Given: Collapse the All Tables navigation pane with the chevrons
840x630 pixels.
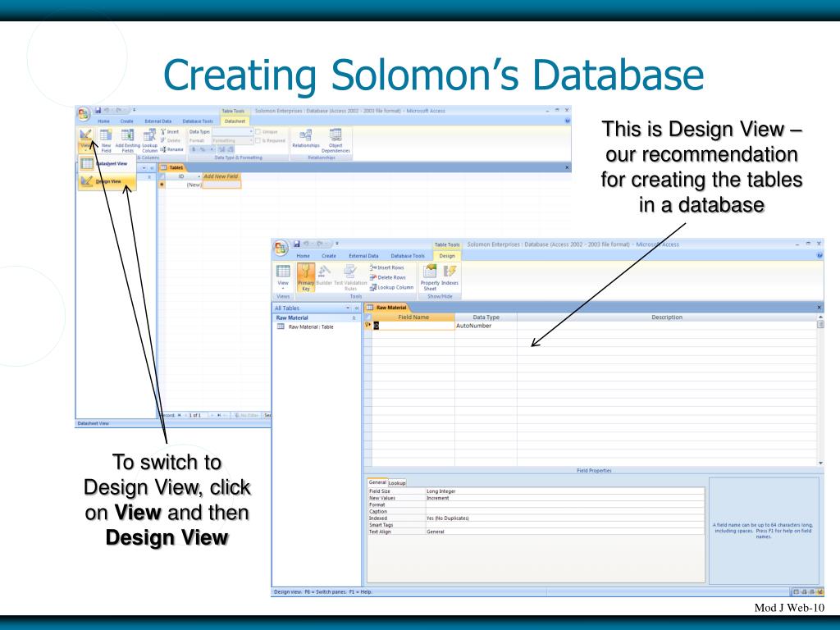Looking at the screenshot, I should click(x=357, y=308).
